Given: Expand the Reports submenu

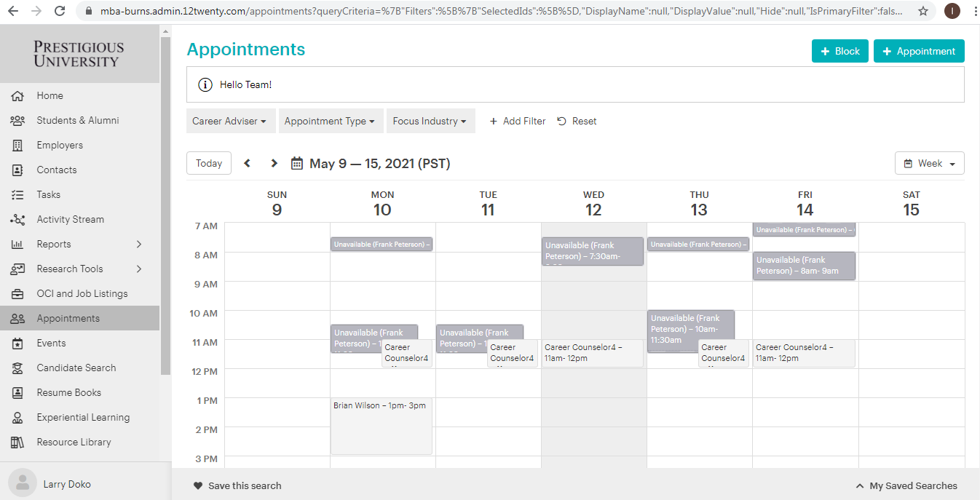Looking at the screenshot, I should 139,245.
